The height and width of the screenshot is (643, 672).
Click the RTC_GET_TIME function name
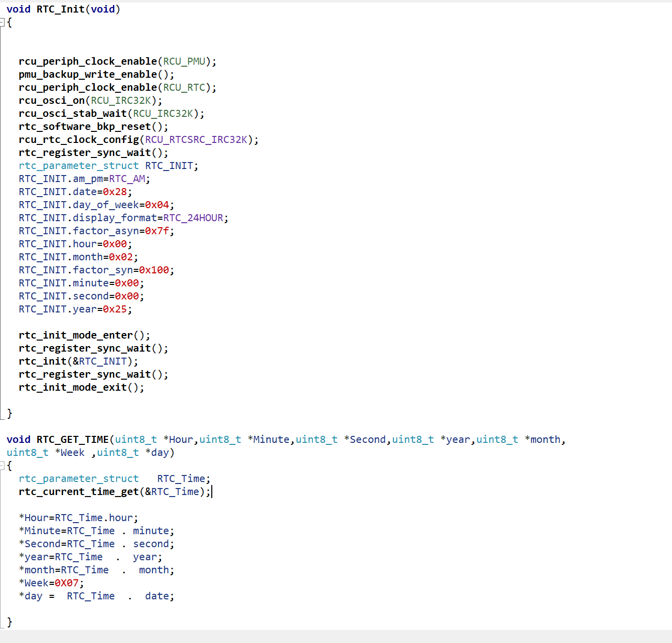72,440
